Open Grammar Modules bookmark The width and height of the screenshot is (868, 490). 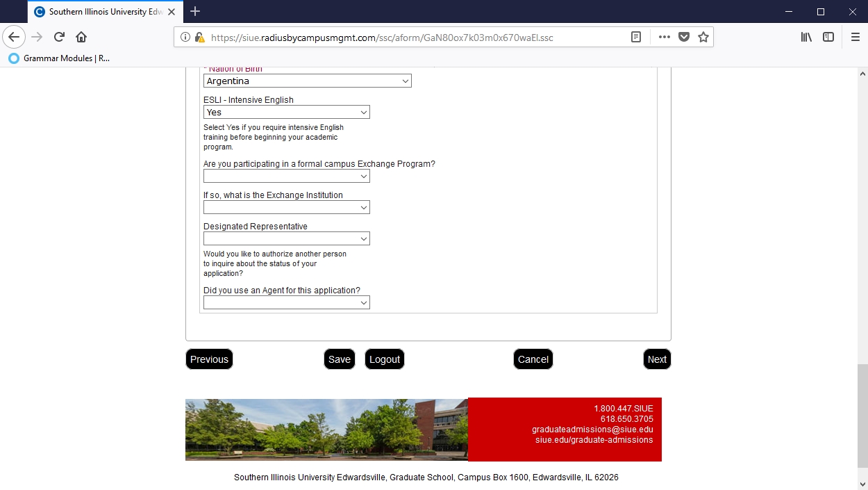click(60, 58)
